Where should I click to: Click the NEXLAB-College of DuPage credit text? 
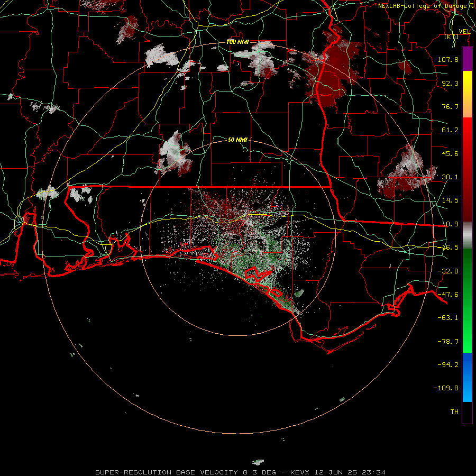422,6
